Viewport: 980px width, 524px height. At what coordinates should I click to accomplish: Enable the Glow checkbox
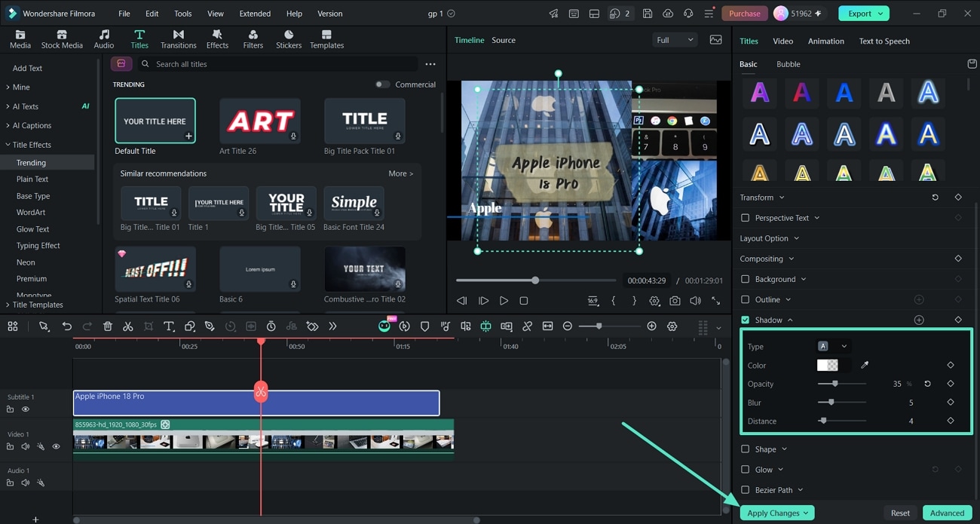tap(746, 470)
